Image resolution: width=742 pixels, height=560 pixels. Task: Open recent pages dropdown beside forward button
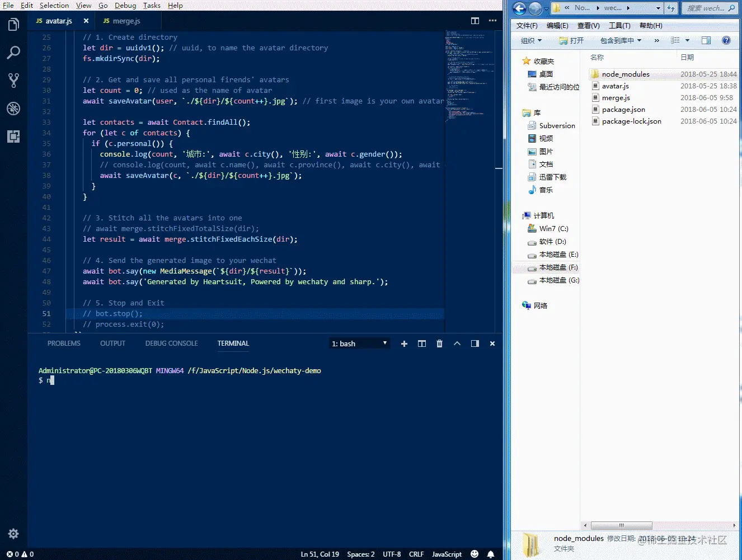(x=546, y=8)
